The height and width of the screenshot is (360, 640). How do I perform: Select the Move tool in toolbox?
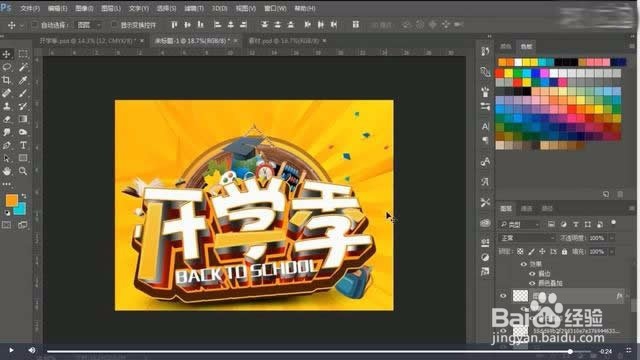[x=7, y=54]
